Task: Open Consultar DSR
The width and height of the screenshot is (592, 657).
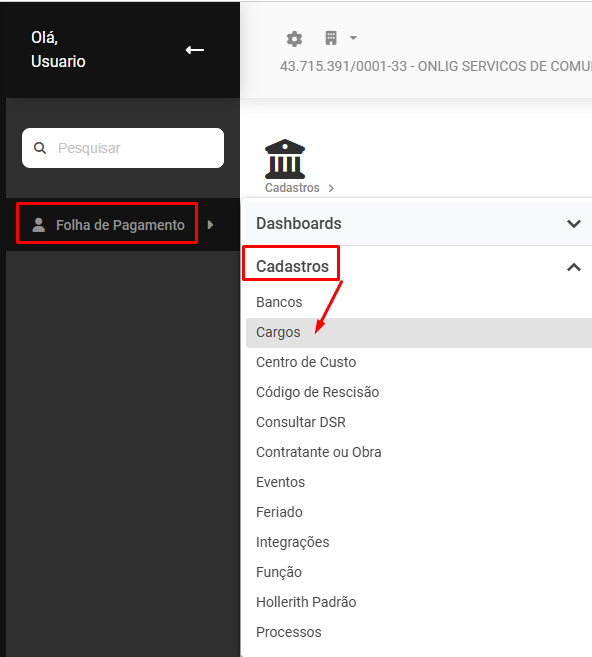Action: tap(301, 422)
